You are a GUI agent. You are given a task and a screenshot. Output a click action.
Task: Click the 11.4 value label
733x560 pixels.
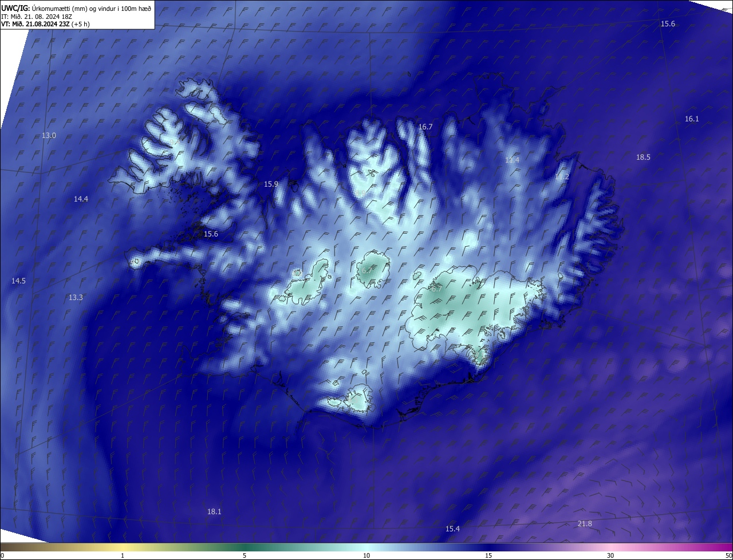[x=512, y=160]
